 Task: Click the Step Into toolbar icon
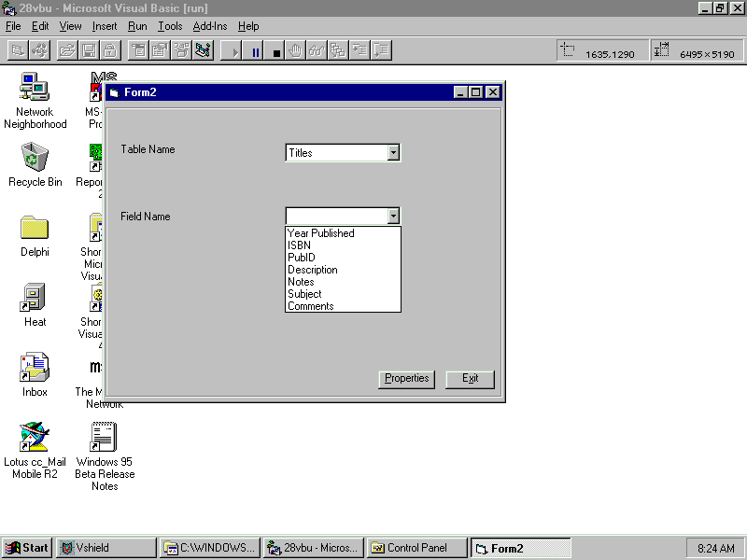(359, 51)
